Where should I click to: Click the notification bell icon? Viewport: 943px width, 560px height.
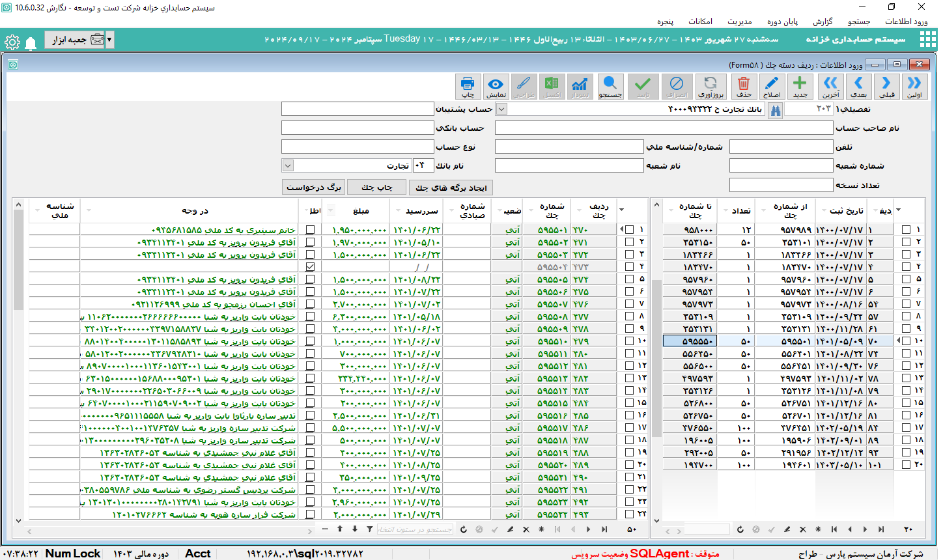(x=31, y=44)
